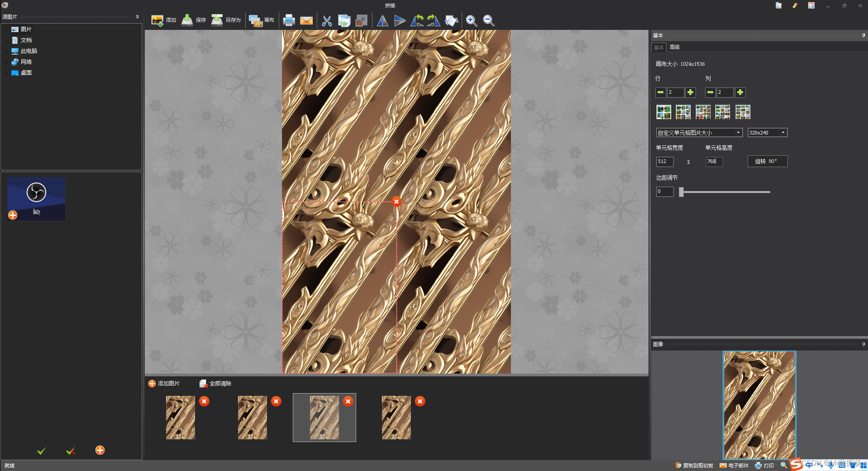Click the orange envelope email toolbar icon
The height and width of the screenshot is (471, 868).
pyautogui.click(x=306, y=20)
